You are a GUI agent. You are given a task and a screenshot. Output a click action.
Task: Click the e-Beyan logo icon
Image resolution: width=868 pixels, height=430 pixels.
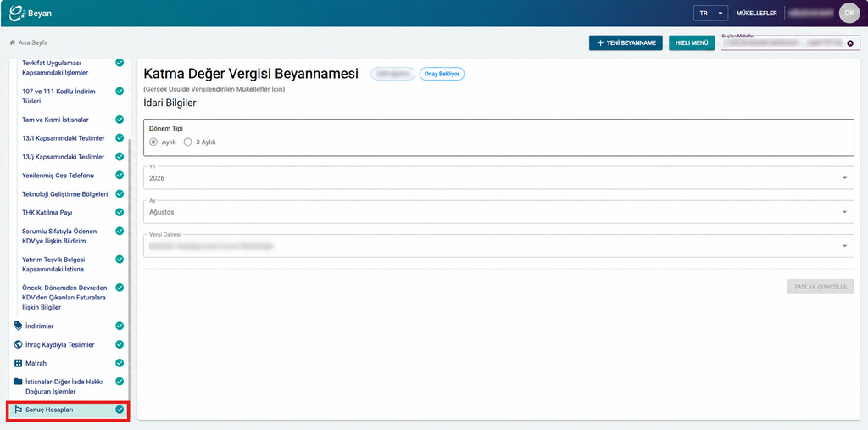(x=17, y=13)
